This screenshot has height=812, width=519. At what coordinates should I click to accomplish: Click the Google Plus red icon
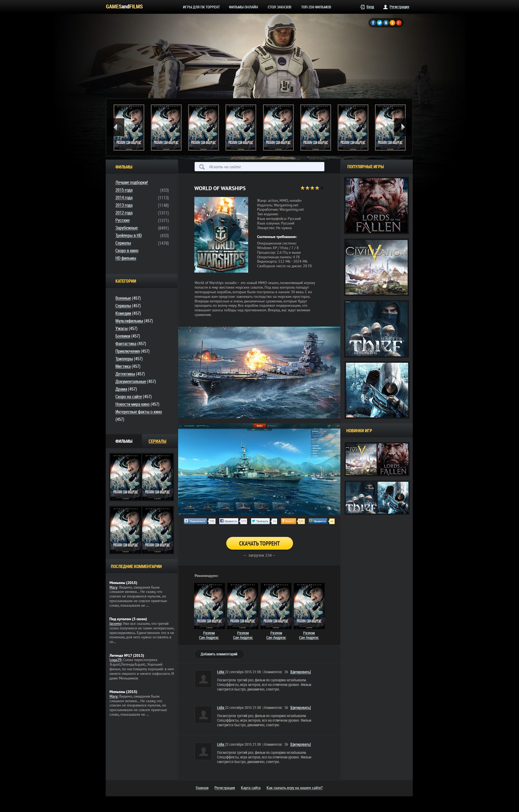[399, 23]
